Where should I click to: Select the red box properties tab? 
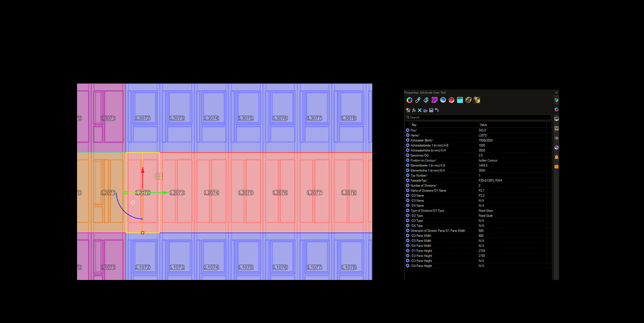pyautogui.click(x=451, y=100)
